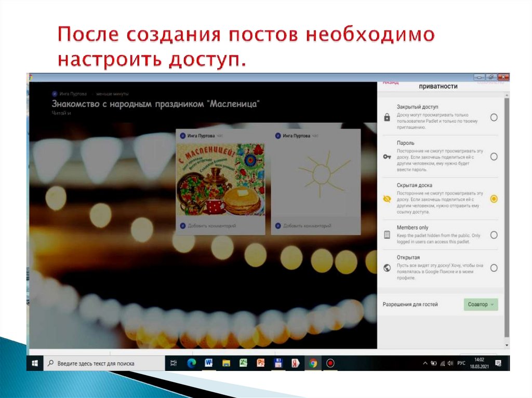
Task: Click author Инга Пуртова on first post
Action: (x=201, y=136)
